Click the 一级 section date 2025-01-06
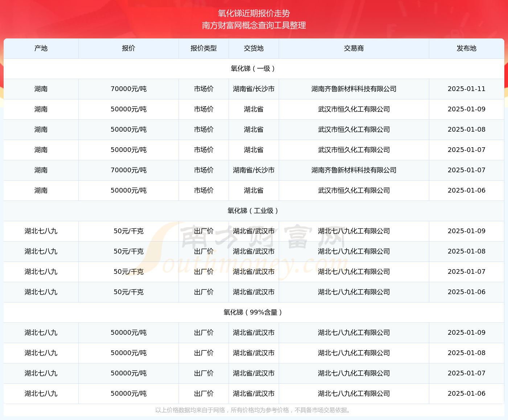Screen dimensions: 508x420 coord(467,190)
